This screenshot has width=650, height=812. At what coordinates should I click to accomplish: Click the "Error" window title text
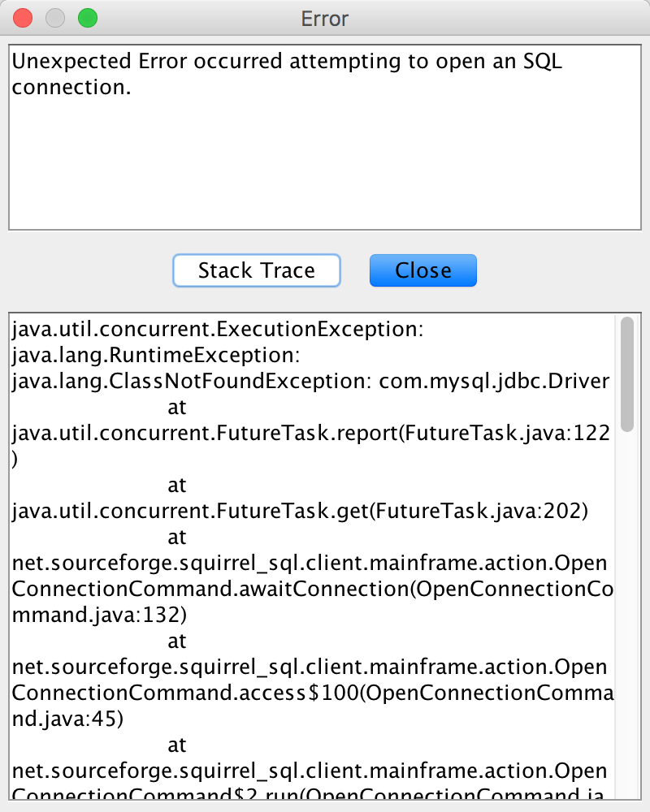pyautogui.click(x=325, y=18)
